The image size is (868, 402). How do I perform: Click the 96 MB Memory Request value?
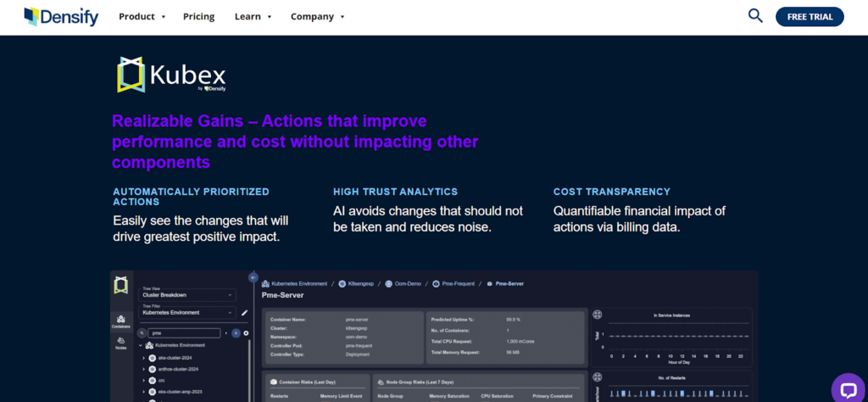pyautogui.click(x=512, y=352)
